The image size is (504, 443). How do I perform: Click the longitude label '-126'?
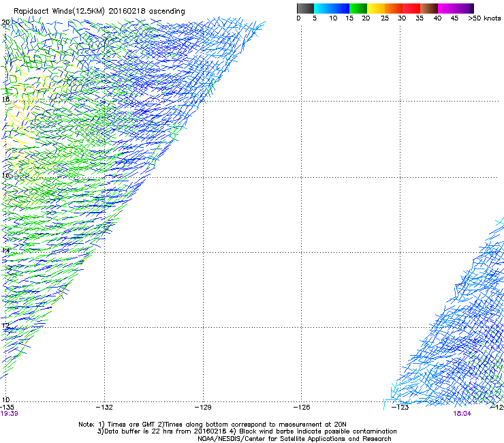(x=302, y=408)
